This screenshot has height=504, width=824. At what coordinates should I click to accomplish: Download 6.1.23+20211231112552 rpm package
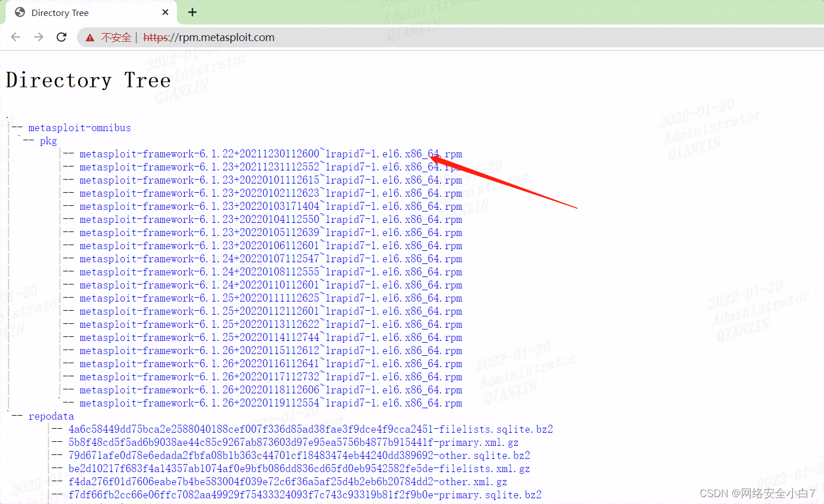(271, 167)
